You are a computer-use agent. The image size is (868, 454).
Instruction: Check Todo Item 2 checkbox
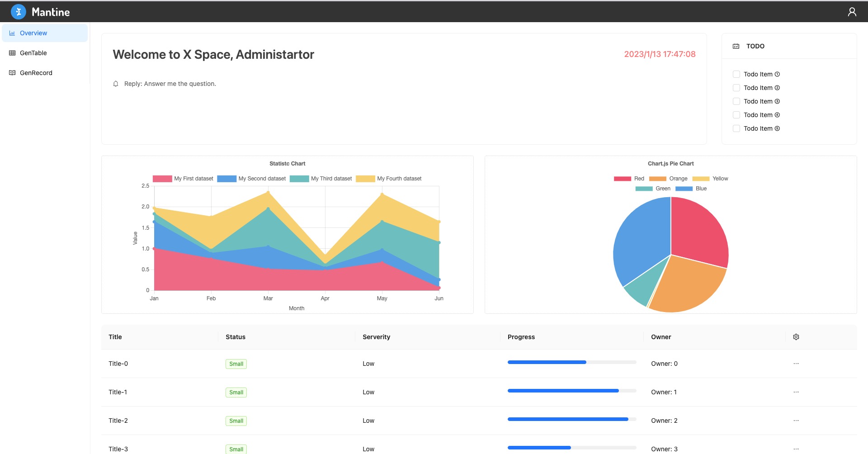point(736,88)
